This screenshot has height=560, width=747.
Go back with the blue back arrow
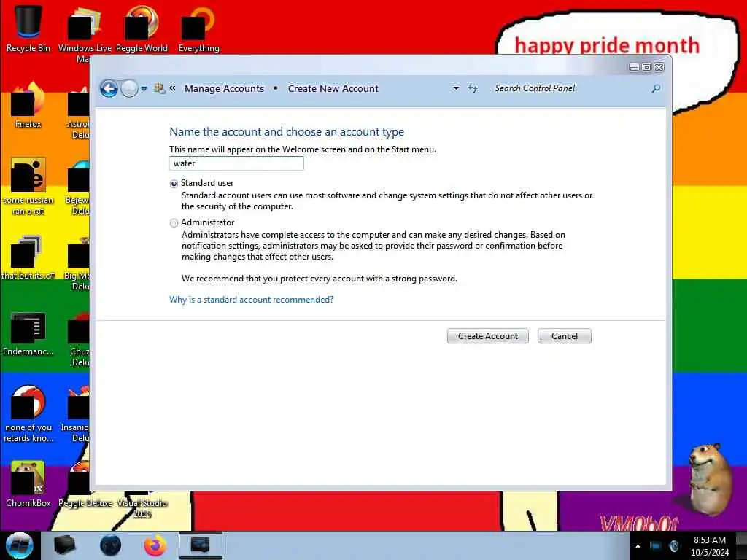click(x=109, y=88)
